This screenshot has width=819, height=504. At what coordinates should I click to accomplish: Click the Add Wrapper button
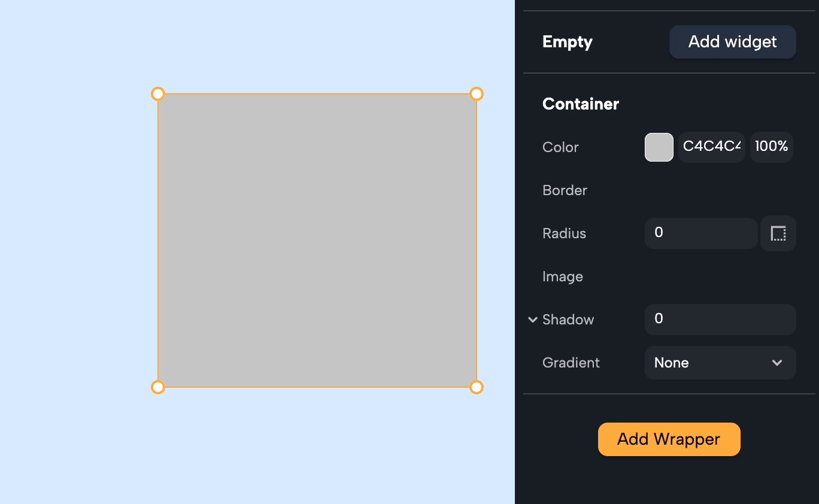pos(669,439)
